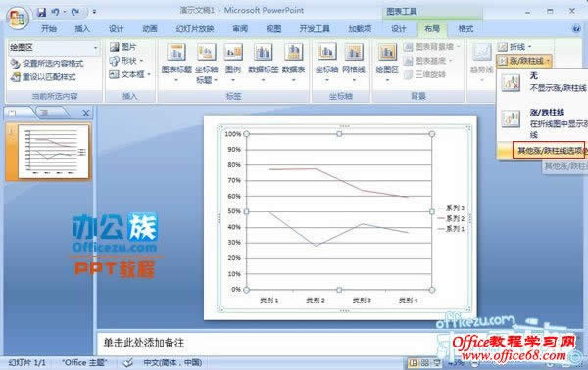Click the Data Table (数据表) icon
This screenshot has width=588, height=370.
coord(293,52)
